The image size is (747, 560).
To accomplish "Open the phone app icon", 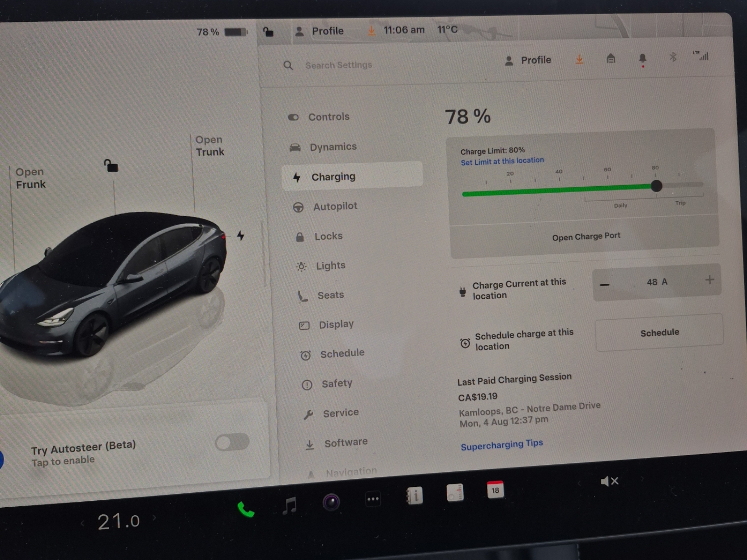I will click(x=246, y=510).
